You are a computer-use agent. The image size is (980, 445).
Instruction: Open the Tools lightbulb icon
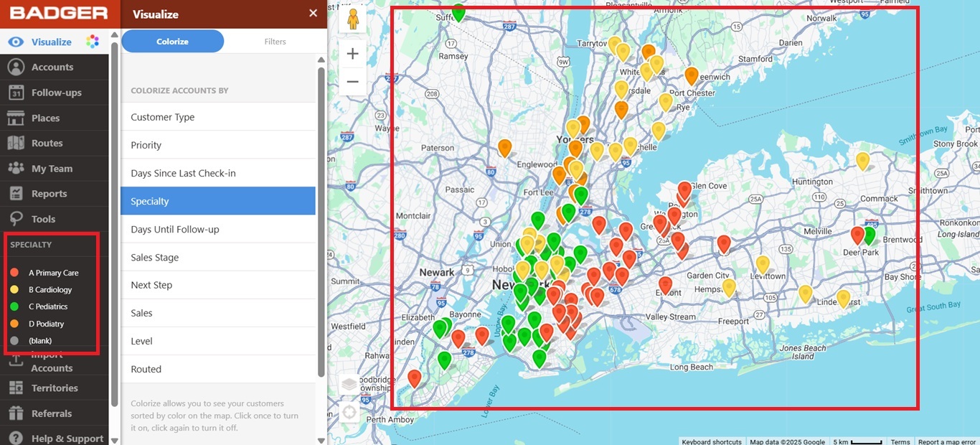tap(16, 219)
